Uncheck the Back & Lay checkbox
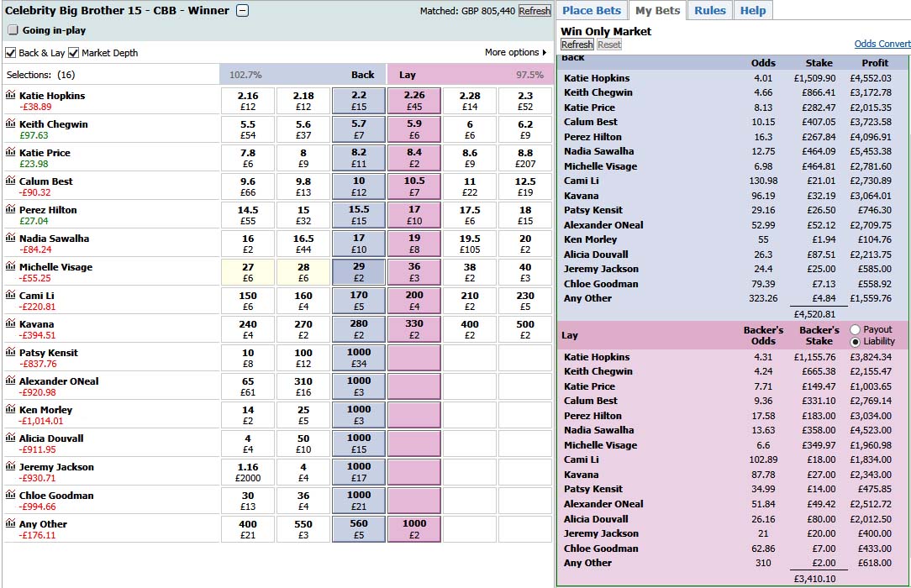The width and height of the screenshot is (911, 588). (x=11, y=53)
